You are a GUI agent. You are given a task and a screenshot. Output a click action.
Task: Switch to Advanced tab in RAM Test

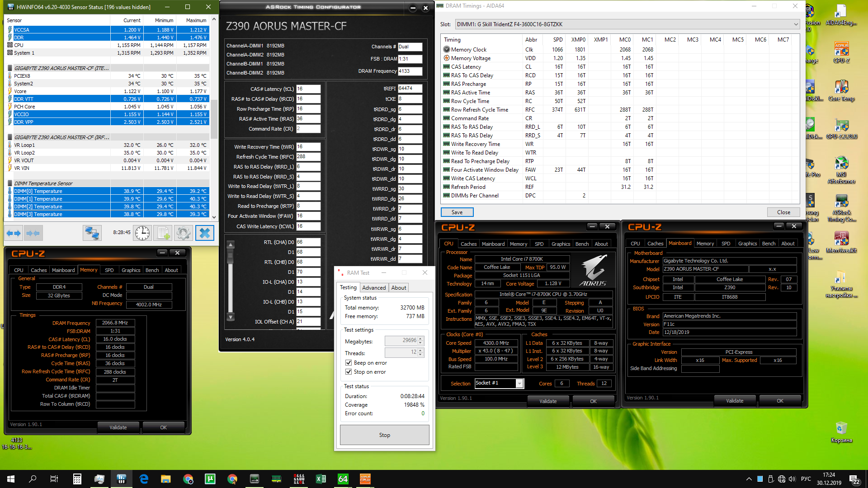pyautogui.click(x=374, y=287)
